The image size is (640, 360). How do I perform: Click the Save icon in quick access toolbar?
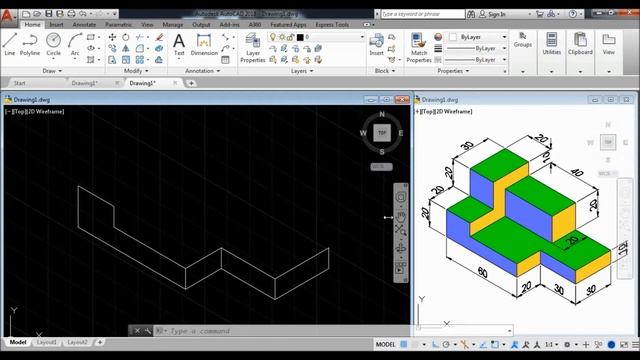click(49, 13)
